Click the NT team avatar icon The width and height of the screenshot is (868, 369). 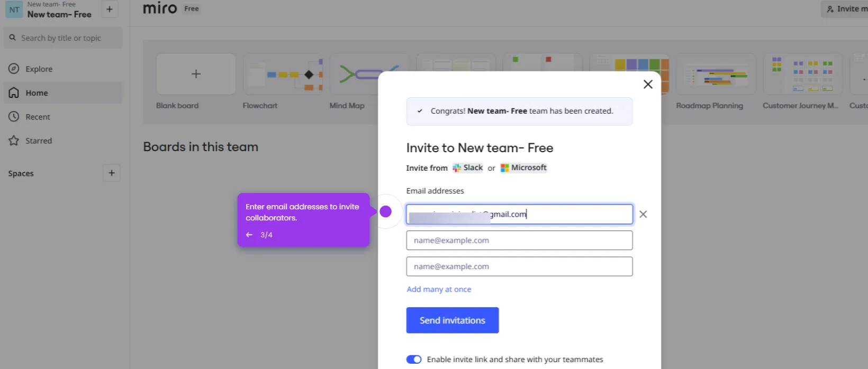click(x=14, y=10)
